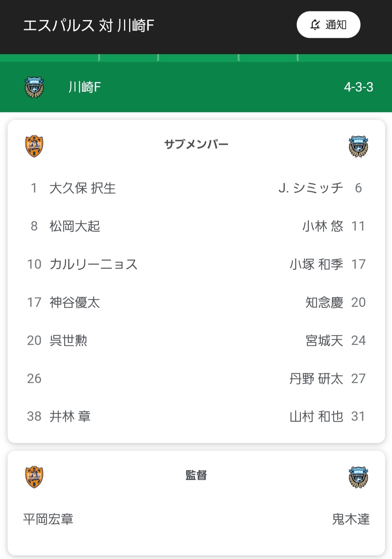The image size is (392, 559).
Task: Open カルリーニョス player details
Action: [x=93, y=264]
